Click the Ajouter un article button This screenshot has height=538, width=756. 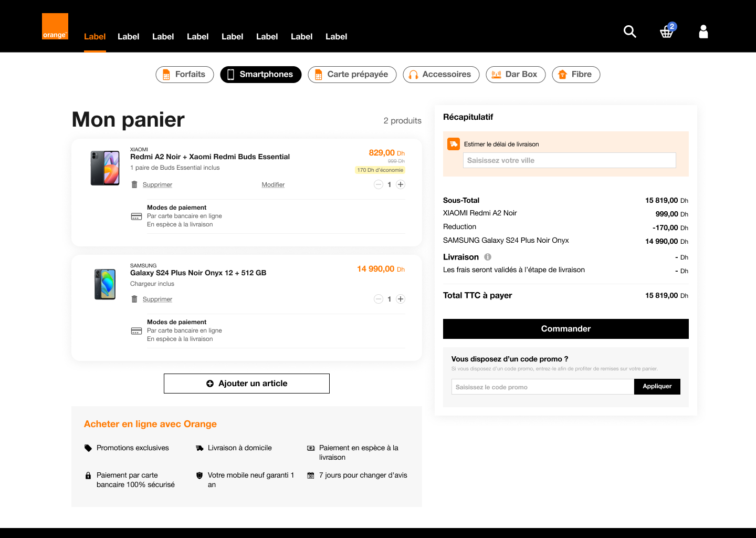point(247,384)
